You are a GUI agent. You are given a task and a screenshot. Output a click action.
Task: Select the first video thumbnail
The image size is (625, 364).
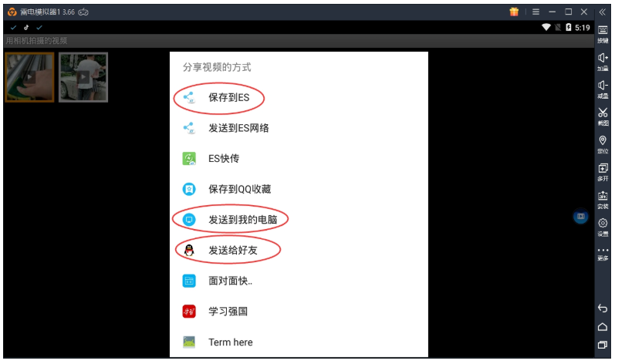[30, 79]
